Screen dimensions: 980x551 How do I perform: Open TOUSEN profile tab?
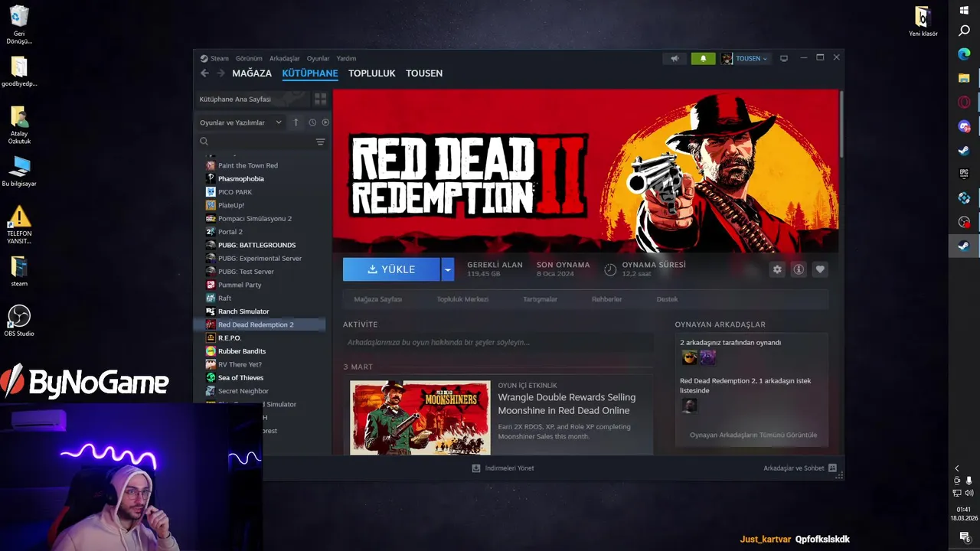point(424,73)
